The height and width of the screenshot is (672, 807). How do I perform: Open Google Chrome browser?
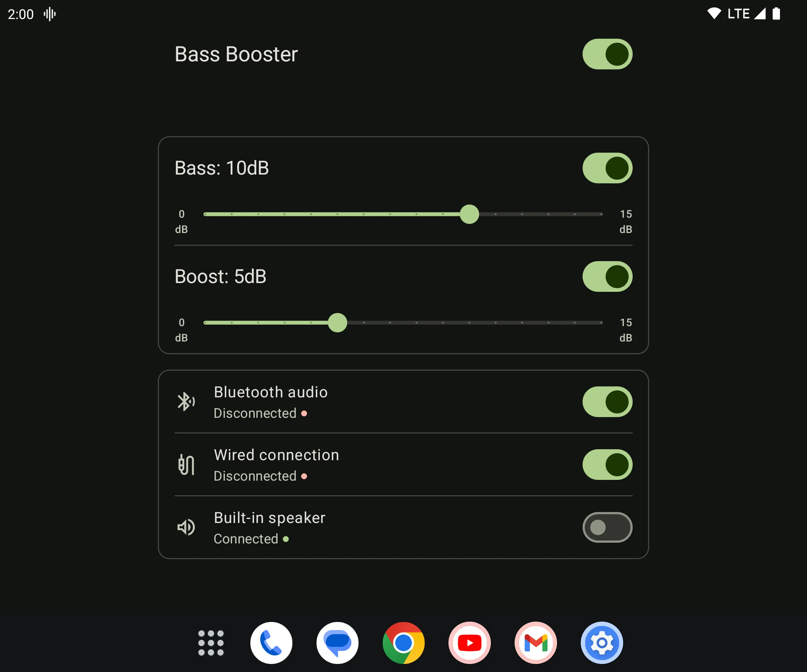point(403,645)
